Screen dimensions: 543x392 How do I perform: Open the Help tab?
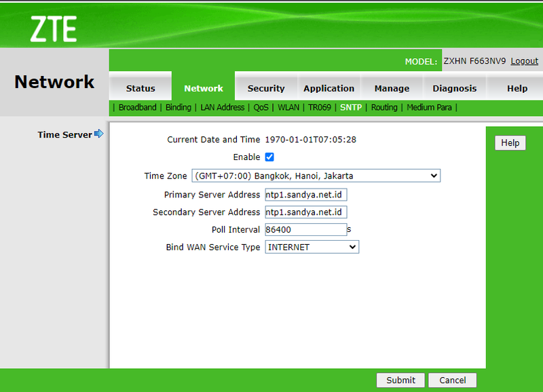pos(517,88)
